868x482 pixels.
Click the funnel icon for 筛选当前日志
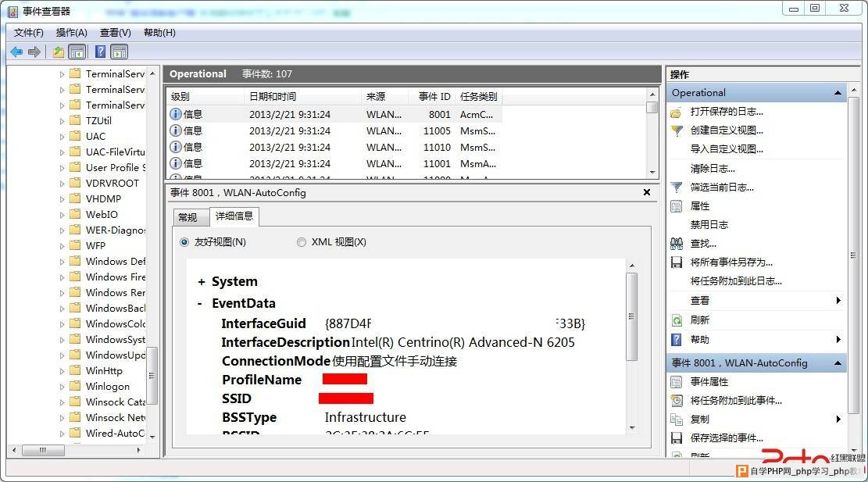[677, 187]
